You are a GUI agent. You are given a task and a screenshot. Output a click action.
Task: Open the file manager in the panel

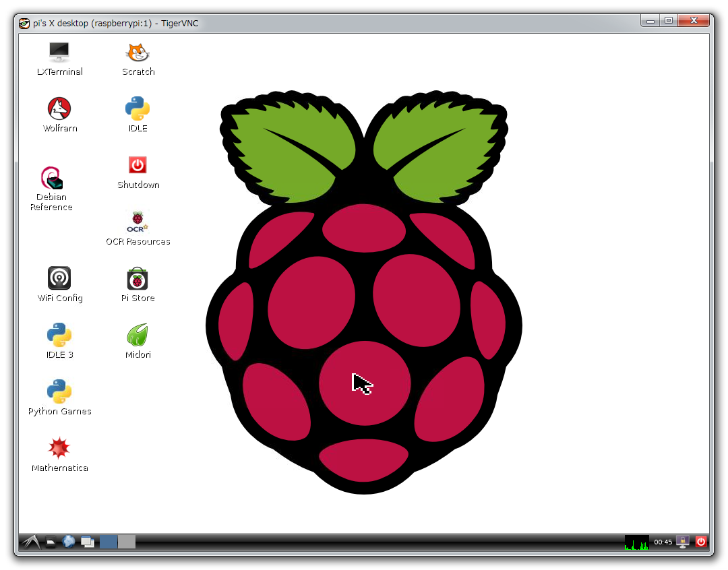click(x=51, y=542)
